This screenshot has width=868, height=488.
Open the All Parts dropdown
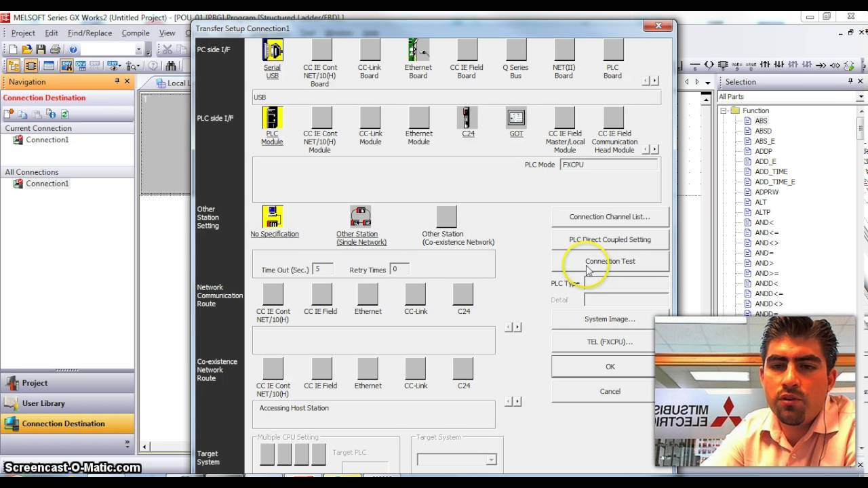pos(861,96)
